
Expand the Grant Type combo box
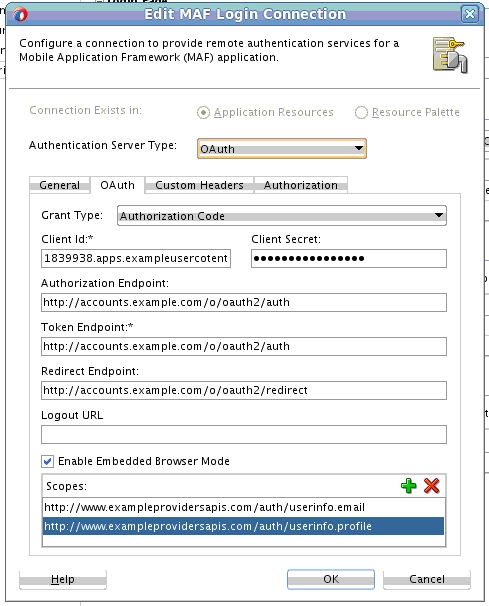[282, 216]
